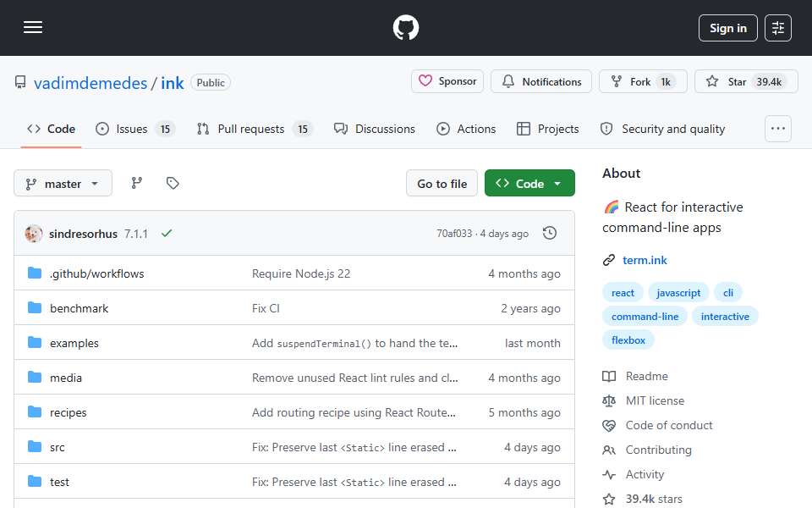Select the javascript topic tag
Viewport: 812px width, 508px height.
678,293
